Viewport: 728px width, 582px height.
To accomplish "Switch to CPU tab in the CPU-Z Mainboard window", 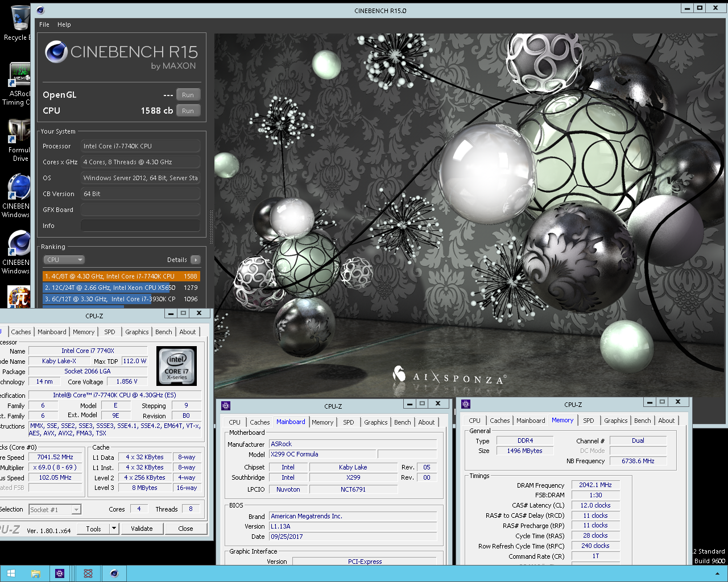I will point(235,422).
